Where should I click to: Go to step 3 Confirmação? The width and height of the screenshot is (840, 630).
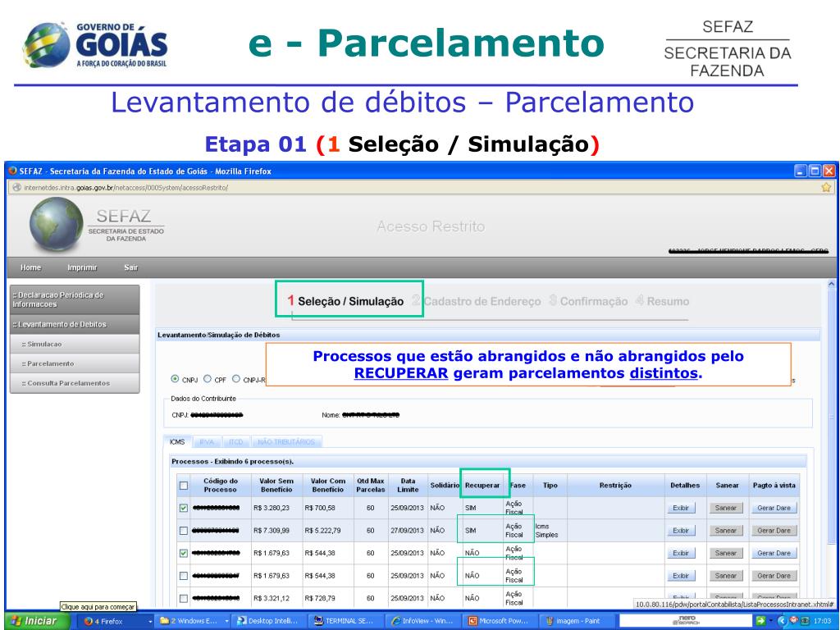click(x=588, y=301)
